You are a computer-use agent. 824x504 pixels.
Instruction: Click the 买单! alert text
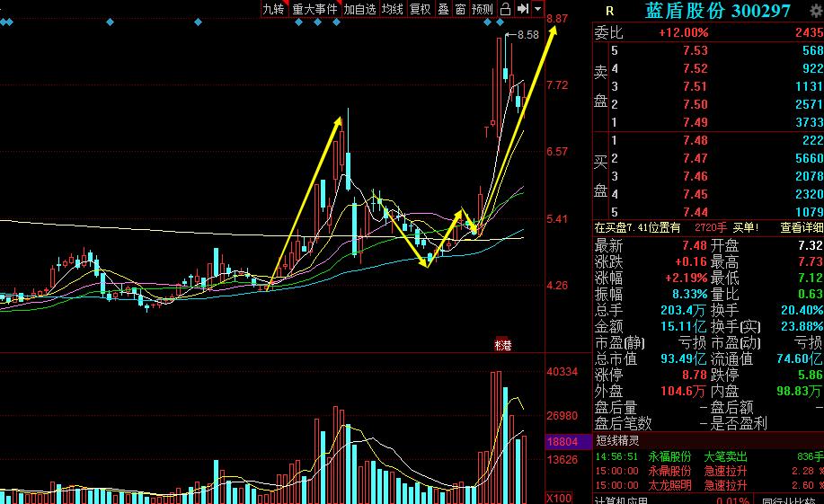click(746, 227)
